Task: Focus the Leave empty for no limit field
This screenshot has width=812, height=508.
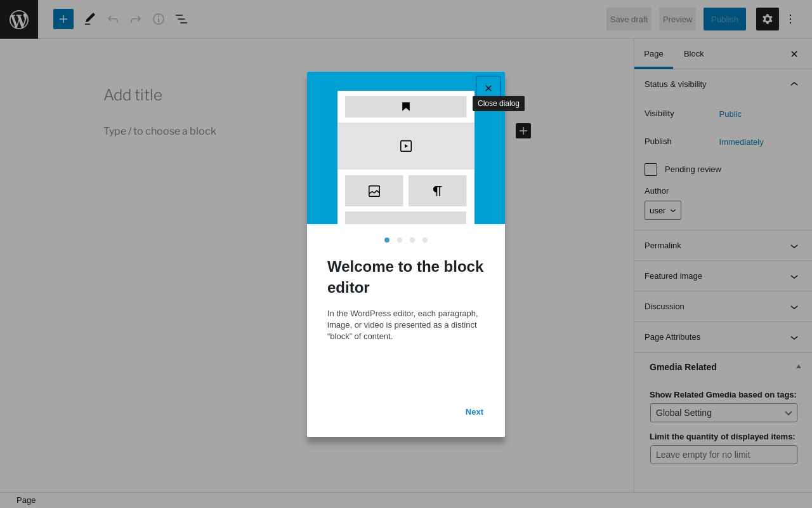Action: point(724,455)
